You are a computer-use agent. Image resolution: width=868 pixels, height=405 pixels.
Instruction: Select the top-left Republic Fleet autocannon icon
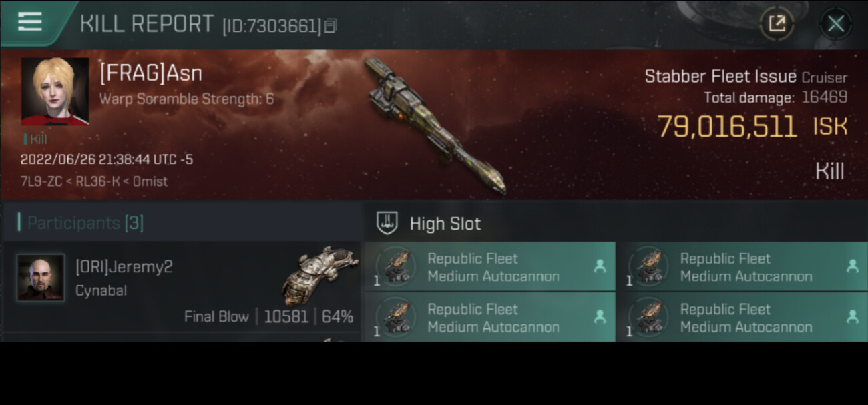point(397,267)
